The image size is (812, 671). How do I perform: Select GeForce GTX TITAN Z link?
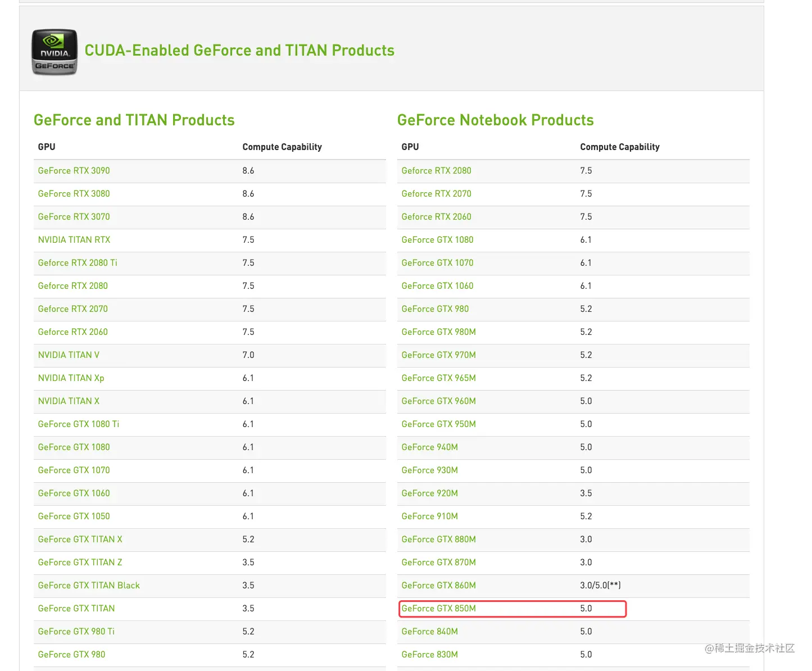(80, 563)
